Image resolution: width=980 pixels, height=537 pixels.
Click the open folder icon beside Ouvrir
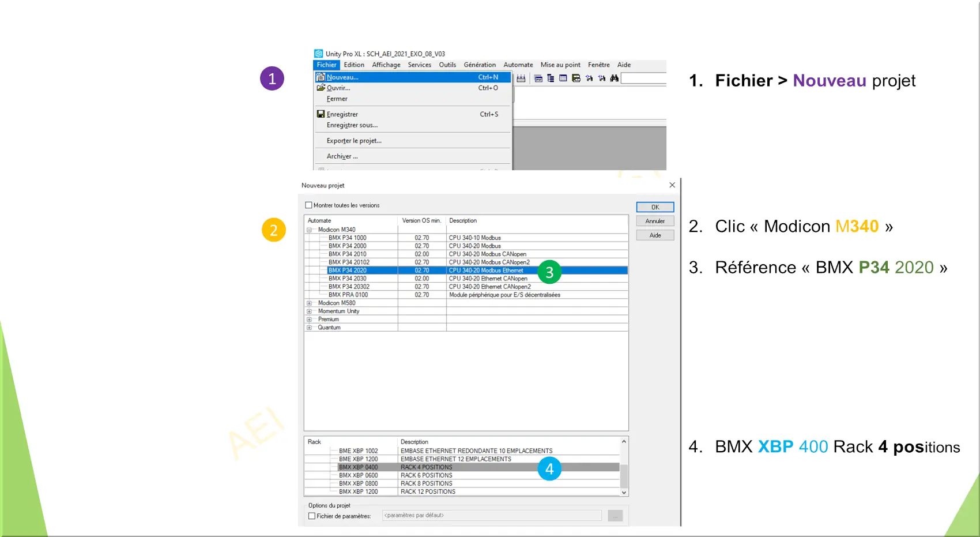tap(321, 88)
